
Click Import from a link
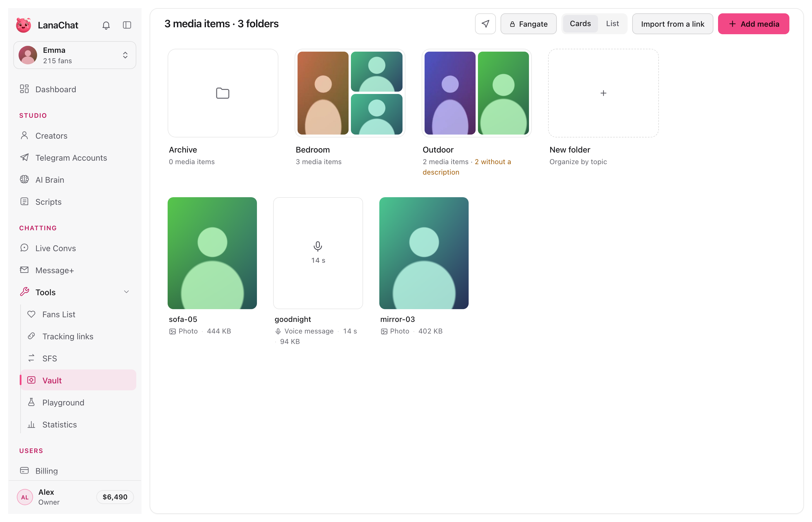pyautogui.click(x=673, y=24)
